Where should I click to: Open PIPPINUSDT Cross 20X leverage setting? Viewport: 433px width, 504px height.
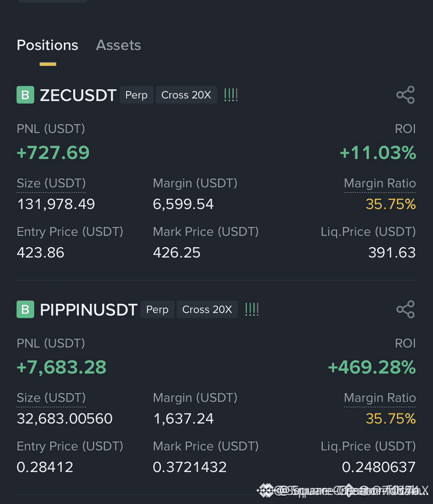[207, 309]
